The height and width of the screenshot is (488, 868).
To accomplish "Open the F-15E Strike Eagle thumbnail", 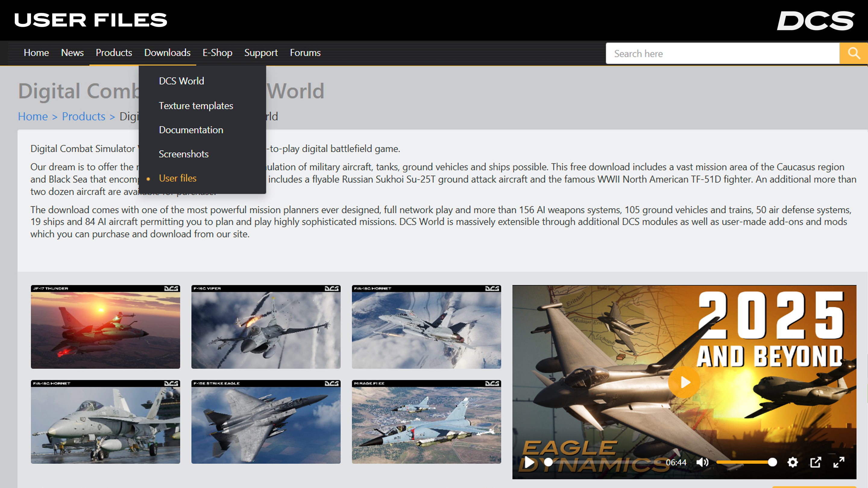I will (x=266, y=422).
